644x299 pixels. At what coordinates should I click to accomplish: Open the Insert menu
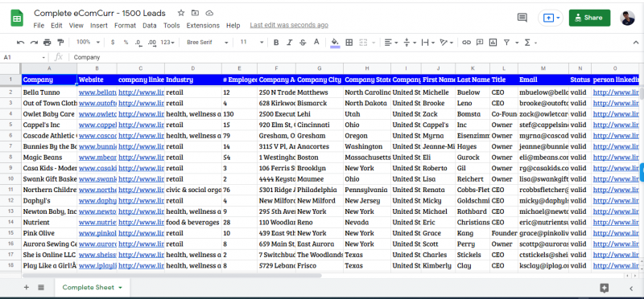[x=99, y=26]
